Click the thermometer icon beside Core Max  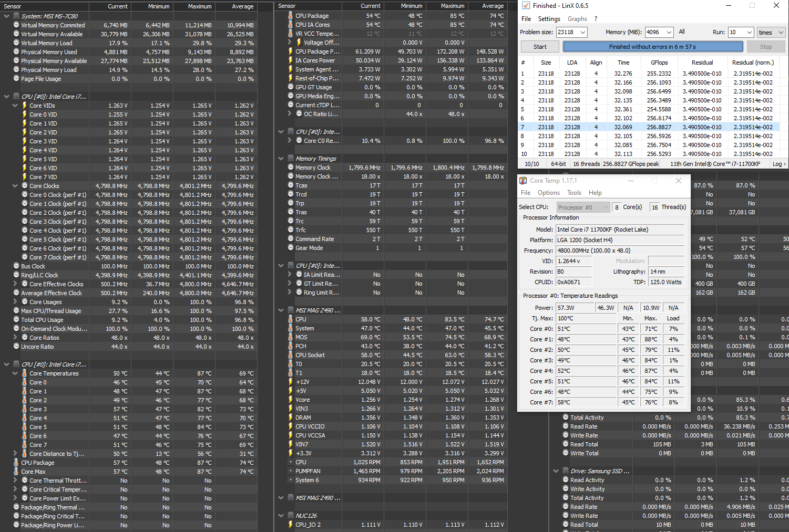click(x=16, y=472)
